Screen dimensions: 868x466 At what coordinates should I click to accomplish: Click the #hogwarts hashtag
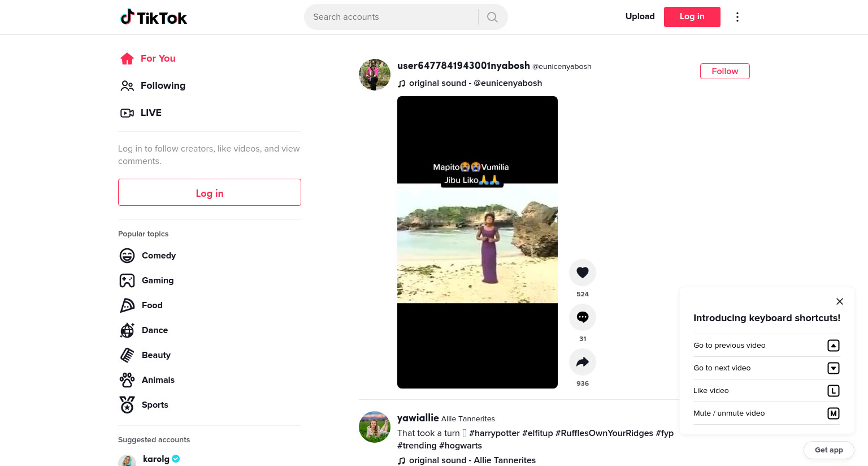click(461, 446)
